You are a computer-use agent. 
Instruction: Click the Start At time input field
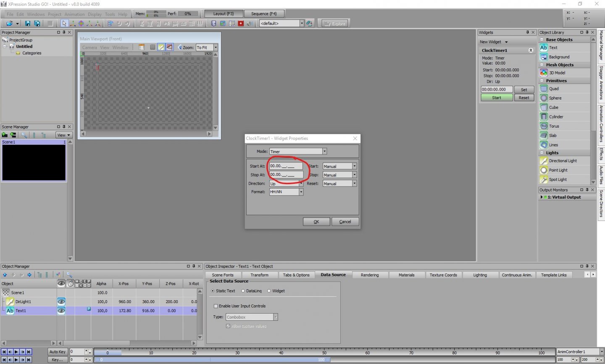[286, 166]
